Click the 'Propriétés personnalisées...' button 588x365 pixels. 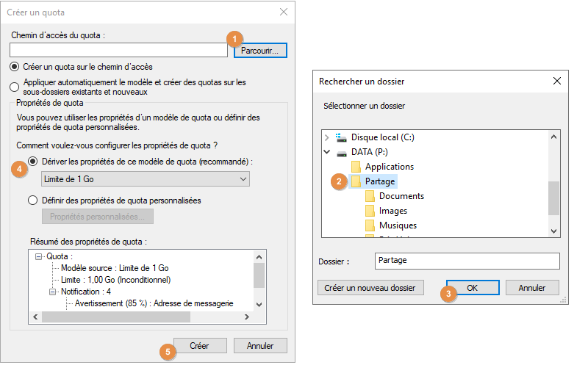click(x=98, y=217)
